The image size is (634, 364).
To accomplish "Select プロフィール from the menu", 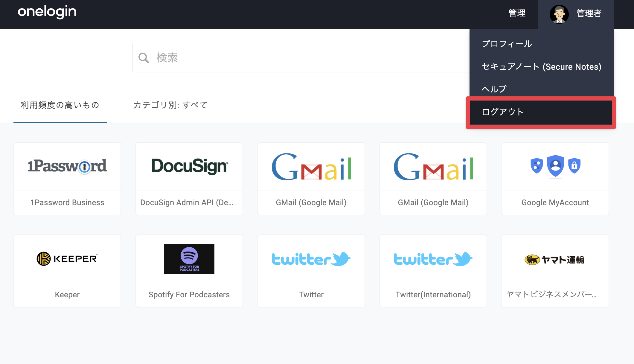I will (507, 44).
